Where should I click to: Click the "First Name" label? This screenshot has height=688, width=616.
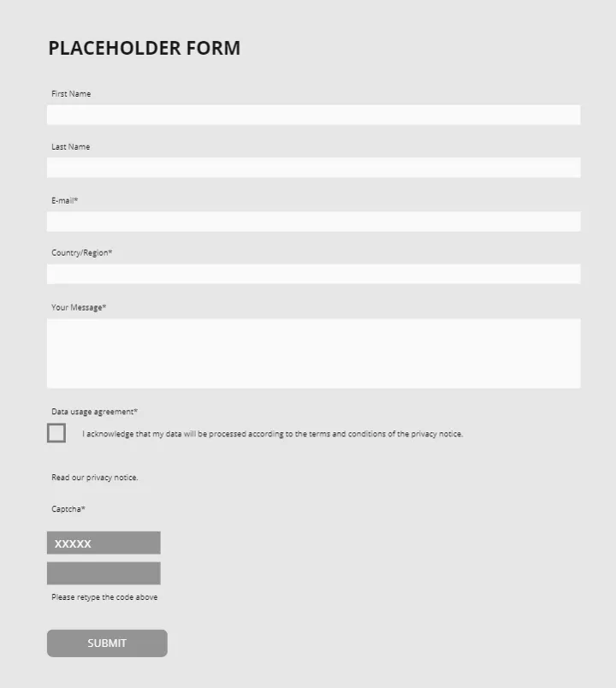pos(71,94)
